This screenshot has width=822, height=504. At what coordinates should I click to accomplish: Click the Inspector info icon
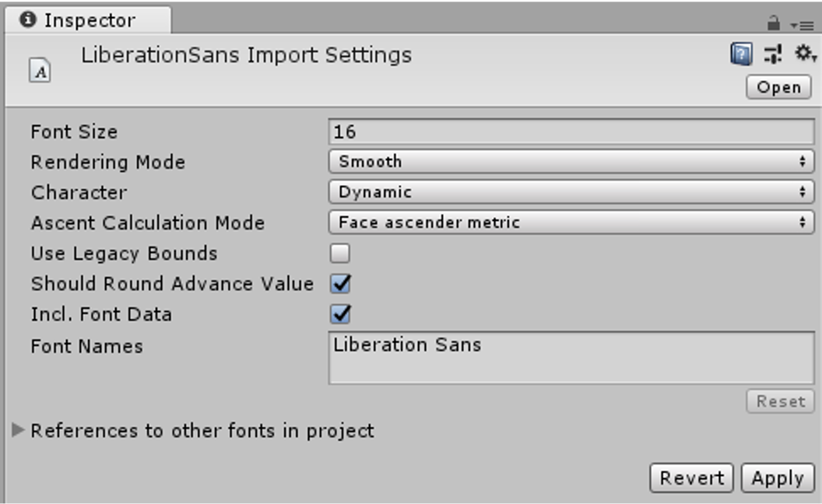click(x=29, y=19)
